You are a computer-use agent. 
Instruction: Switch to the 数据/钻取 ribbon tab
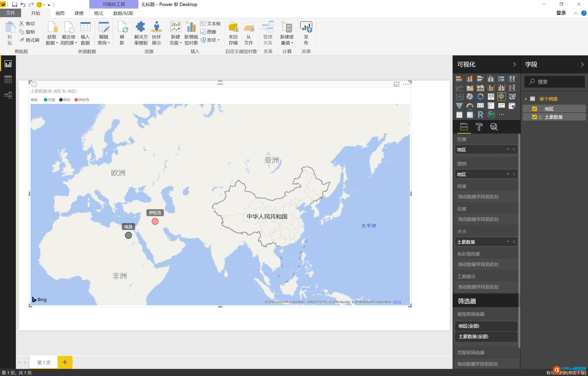pyautogui.click(x=123, y=13)
